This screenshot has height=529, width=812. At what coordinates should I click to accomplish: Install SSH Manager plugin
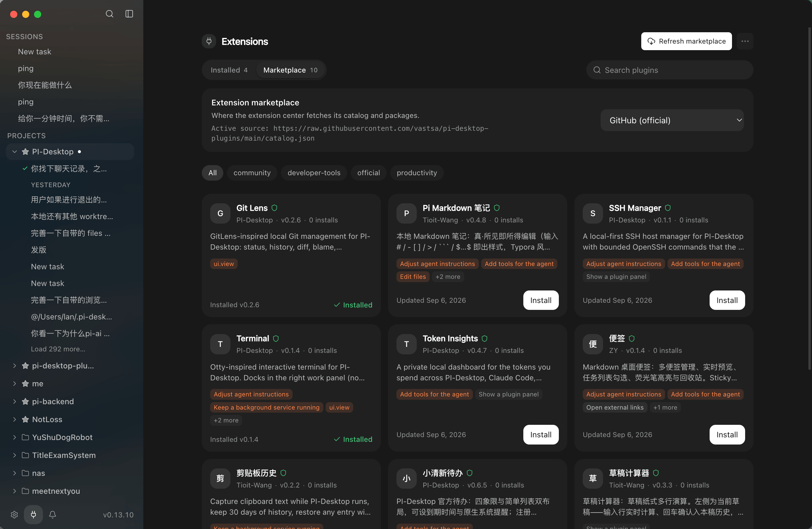pyautogui.click(x=727, y=300)
